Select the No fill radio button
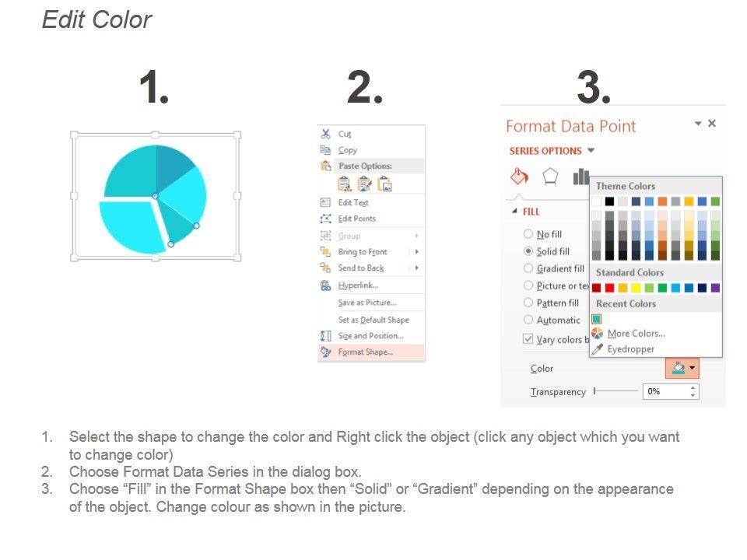 (x=528, y=234)
